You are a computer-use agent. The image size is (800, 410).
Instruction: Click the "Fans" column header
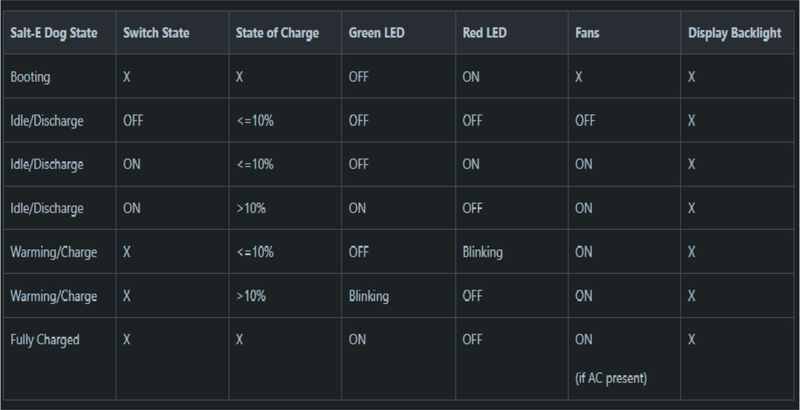588,33
